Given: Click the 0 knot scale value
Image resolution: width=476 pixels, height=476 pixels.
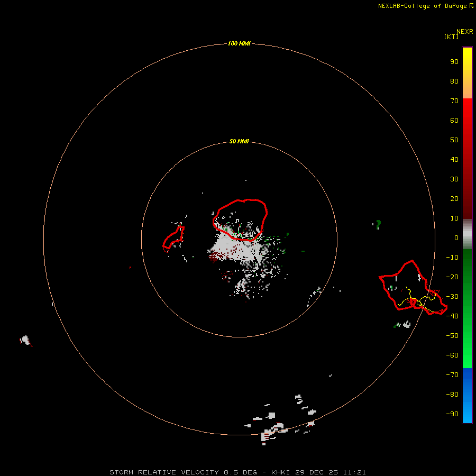Looking at the screenshot, I should [456, 237].
